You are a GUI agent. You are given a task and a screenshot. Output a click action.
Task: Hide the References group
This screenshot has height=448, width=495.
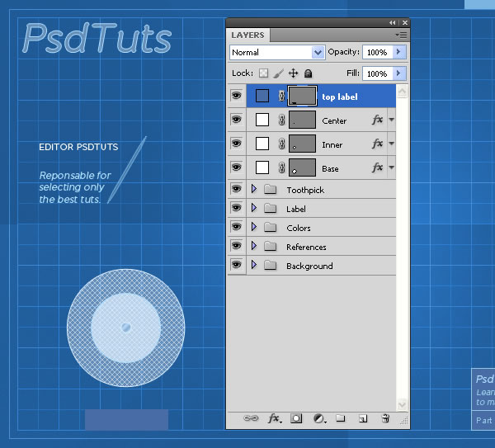237,246
